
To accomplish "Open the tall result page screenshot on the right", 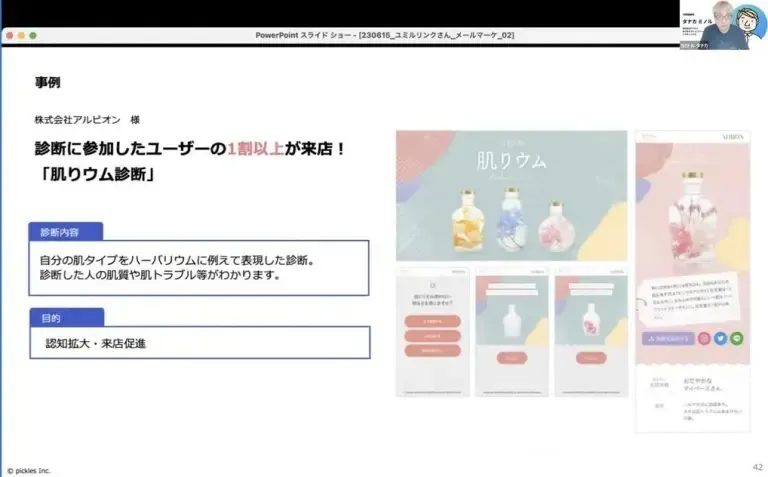I will click(693, 282).
